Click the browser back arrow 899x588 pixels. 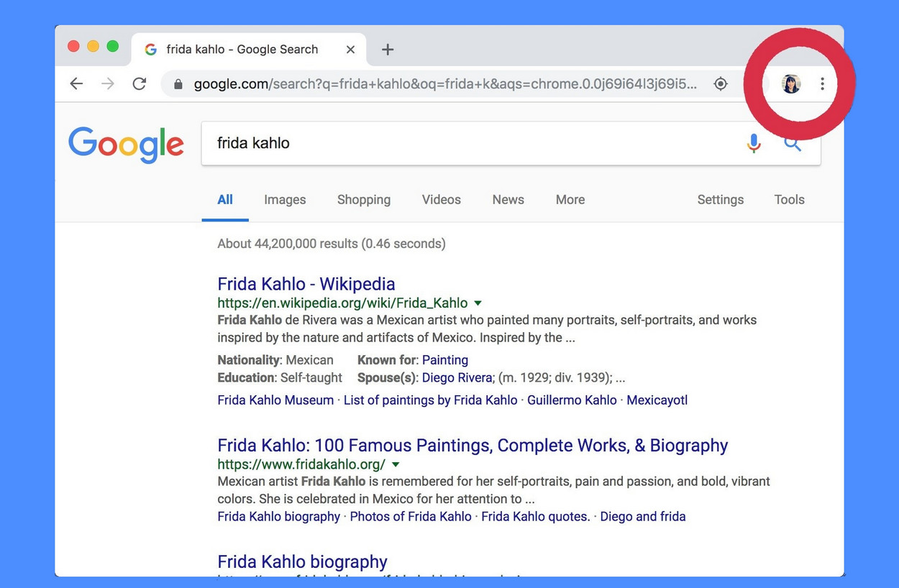[76, 84]
